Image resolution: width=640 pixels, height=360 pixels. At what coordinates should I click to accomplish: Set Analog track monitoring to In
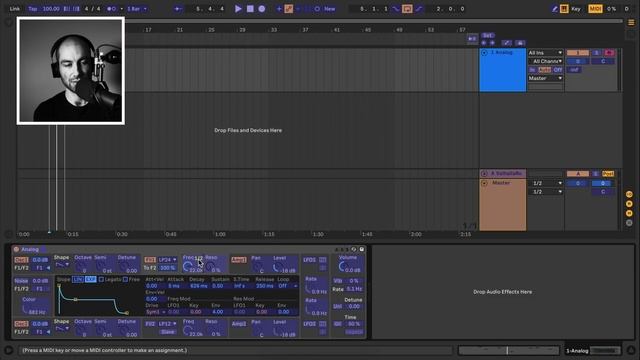point(532,70)
